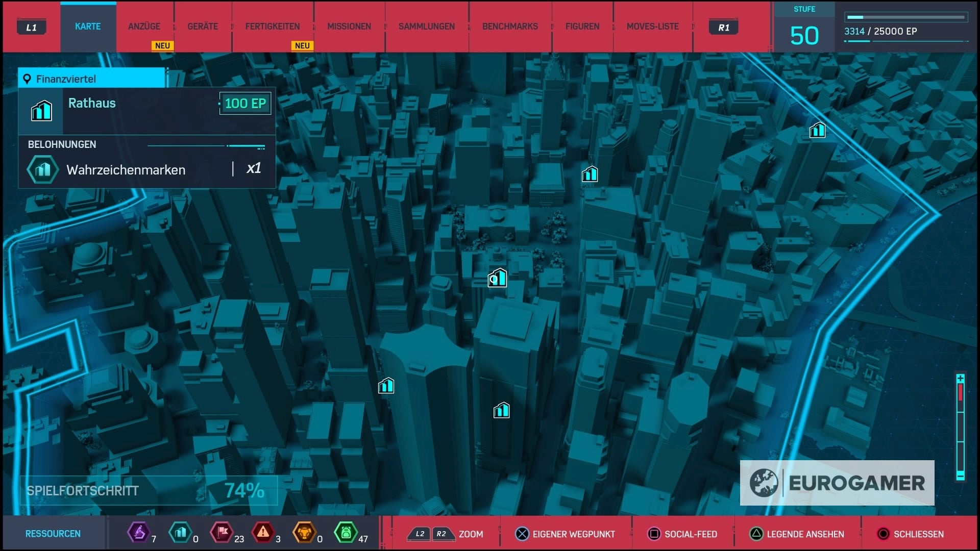The image size is (980, 551).
Task: Open Legende ansehen
Action: (x=805, y=534)
